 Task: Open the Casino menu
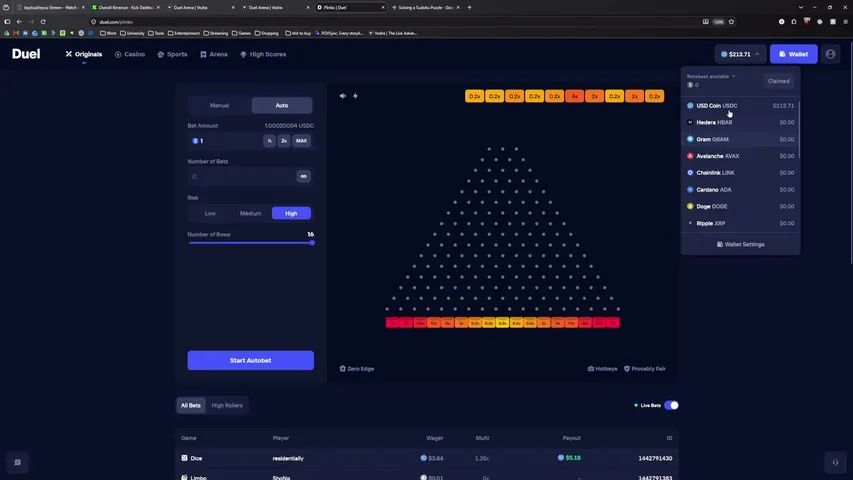(x=129, y=54)
